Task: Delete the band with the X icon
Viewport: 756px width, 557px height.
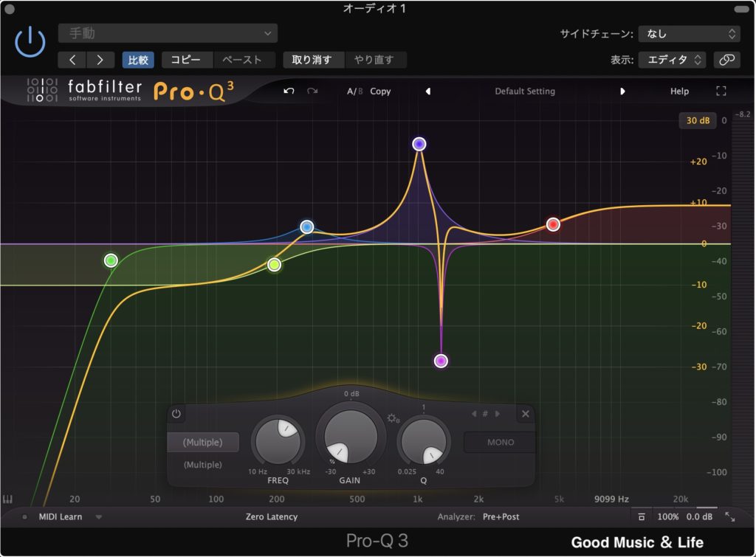Action: click(x=526, y=414)
